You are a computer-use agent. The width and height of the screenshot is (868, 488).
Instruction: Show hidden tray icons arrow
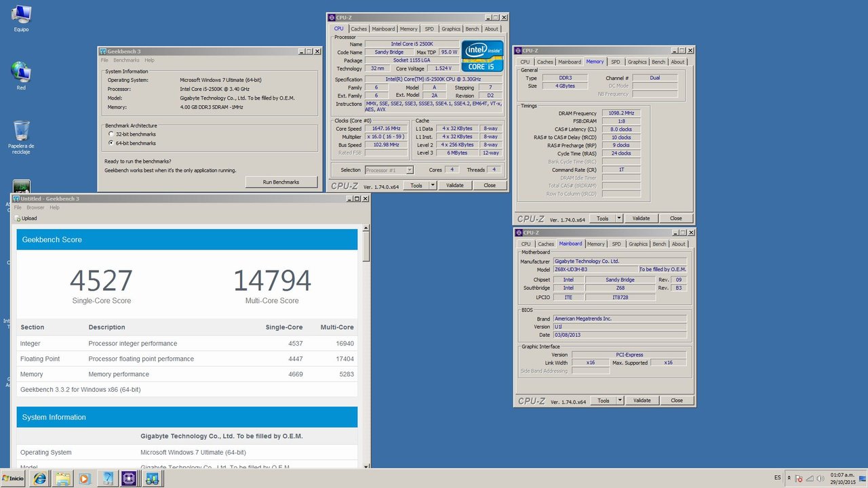tap(789, 479)
